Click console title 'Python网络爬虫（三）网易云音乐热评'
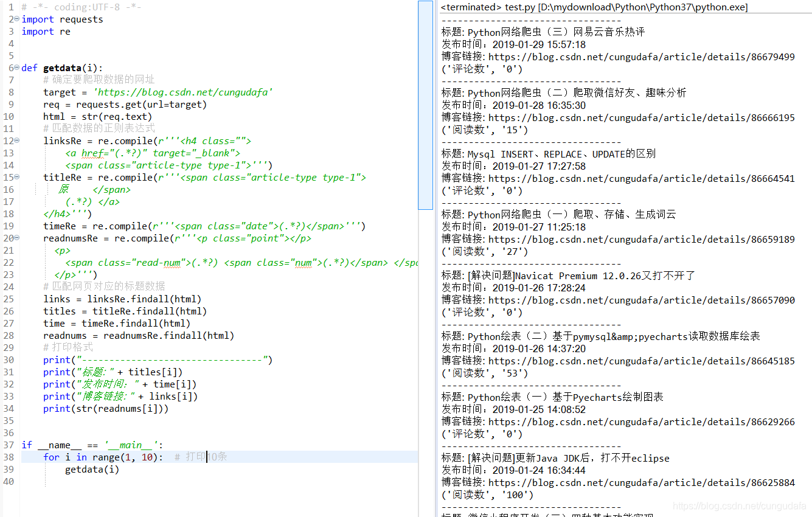Screen dimensions: 812x517 point(556,32)
